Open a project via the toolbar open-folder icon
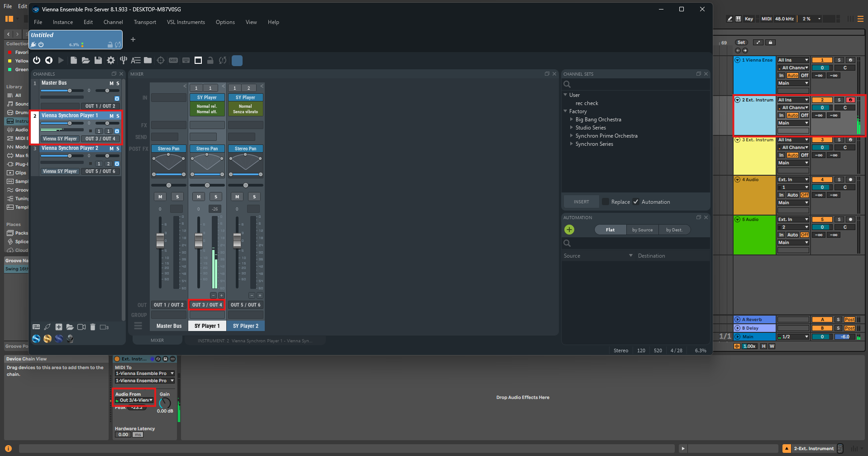 tap(86, 60)
